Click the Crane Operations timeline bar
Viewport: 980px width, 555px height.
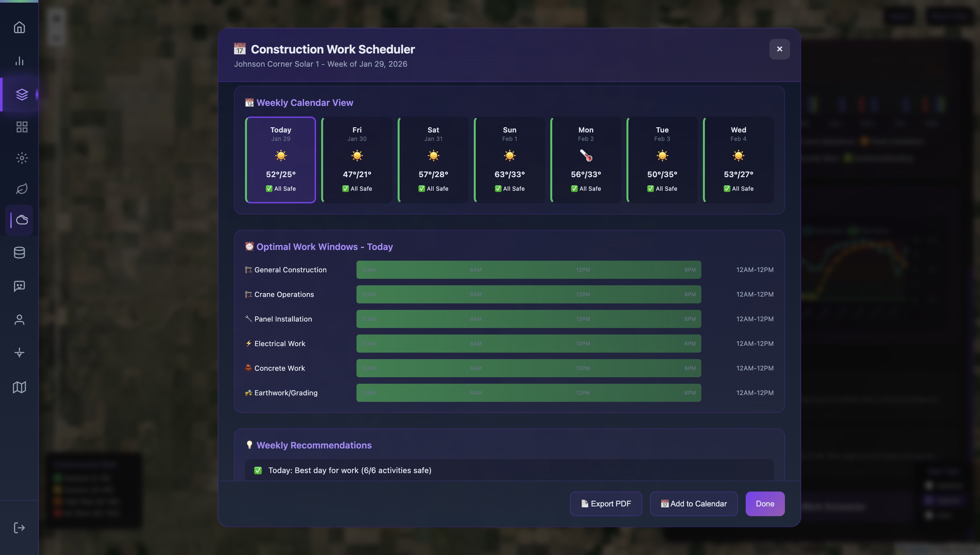tap(528, 294)
